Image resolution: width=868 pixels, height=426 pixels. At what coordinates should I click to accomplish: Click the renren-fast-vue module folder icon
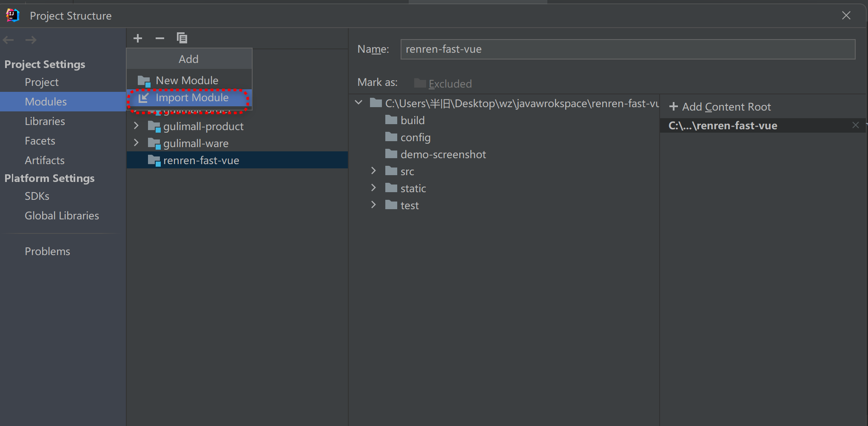tap(154, 160)
